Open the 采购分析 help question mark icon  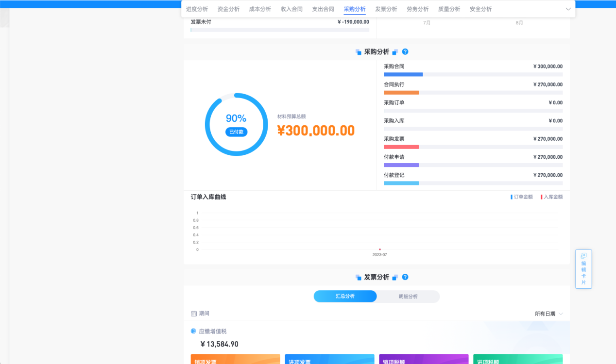[x=405, y=51]
